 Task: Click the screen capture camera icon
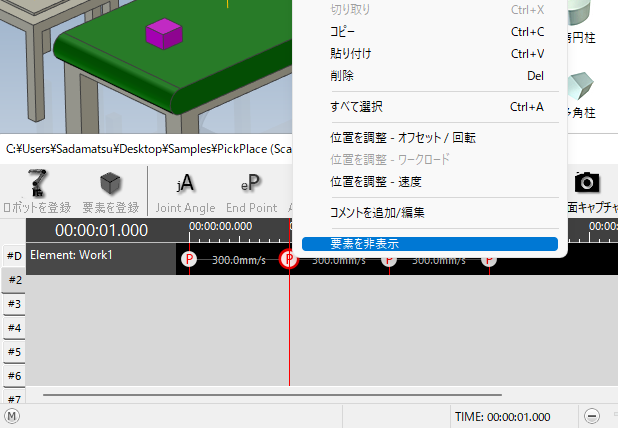pos(587,182)
